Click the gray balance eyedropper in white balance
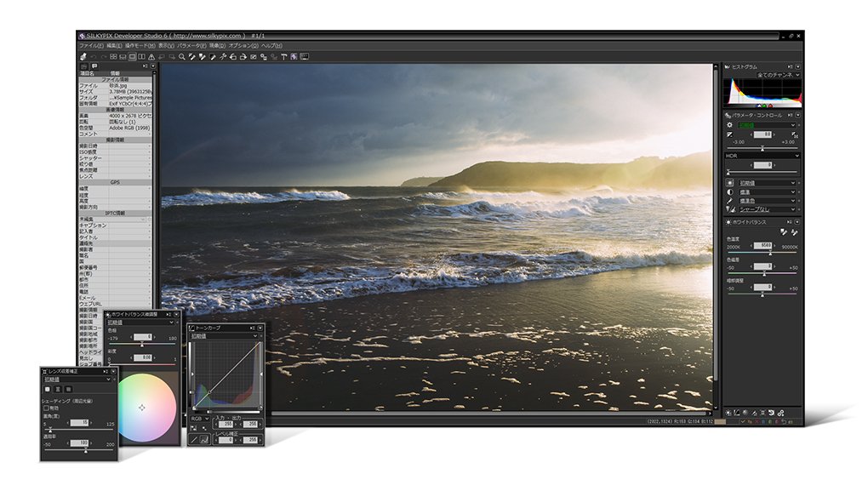This screenshot has width=868, height=491. coord(784,232)
